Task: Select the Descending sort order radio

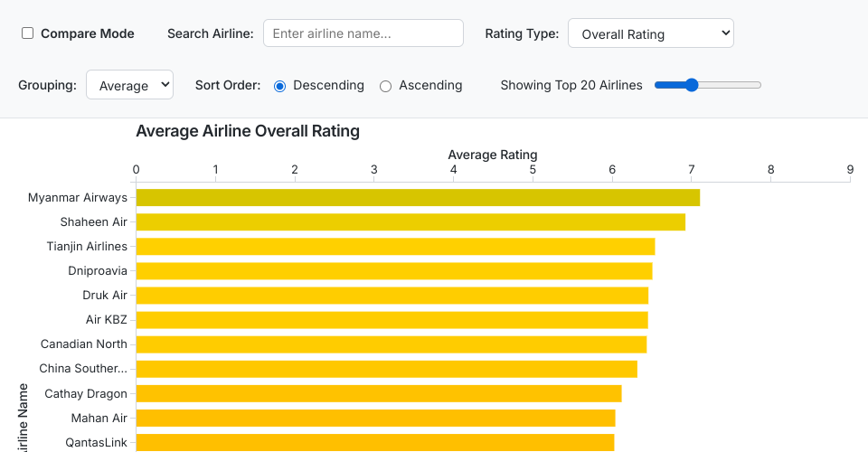Action: pyautogui.click(x=280, y=86)
